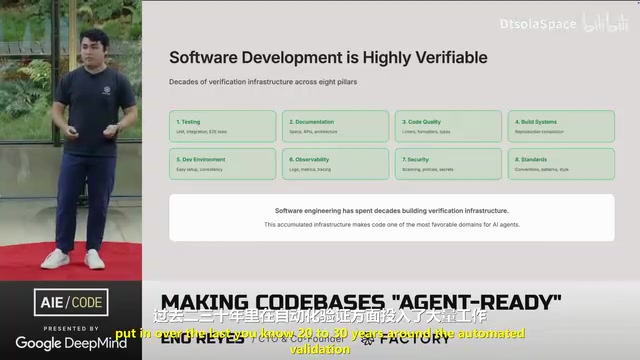Click the Google DeepMind logo

[x=71, y=343]
